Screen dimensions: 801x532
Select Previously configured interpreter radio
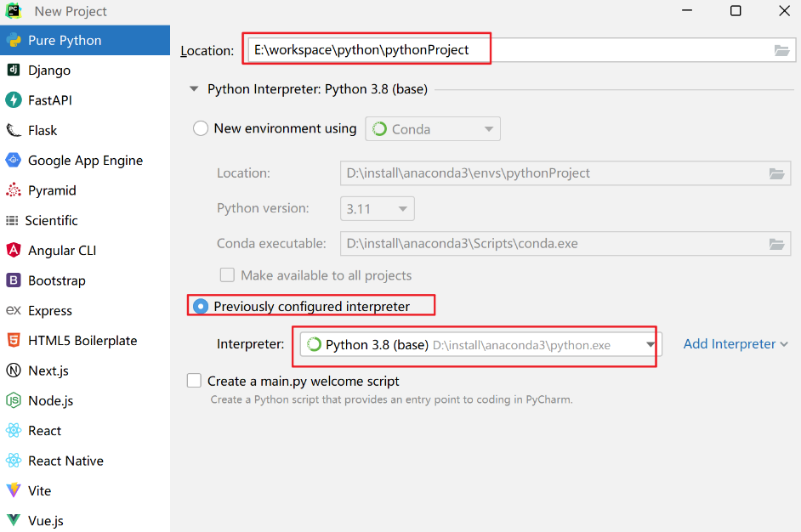point(201,306)
